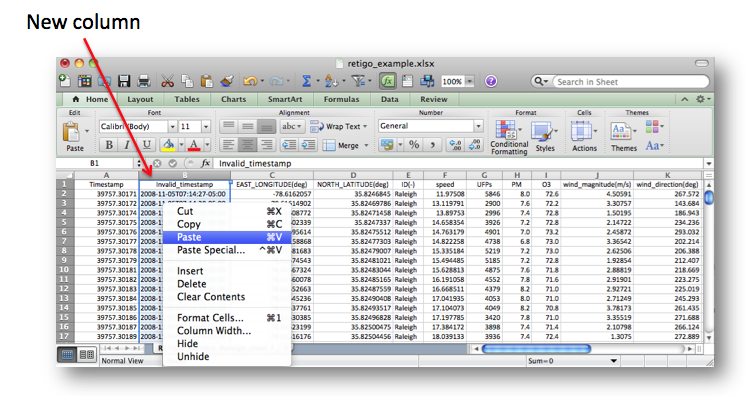Toggle Underline formatting

click(146, 145)
